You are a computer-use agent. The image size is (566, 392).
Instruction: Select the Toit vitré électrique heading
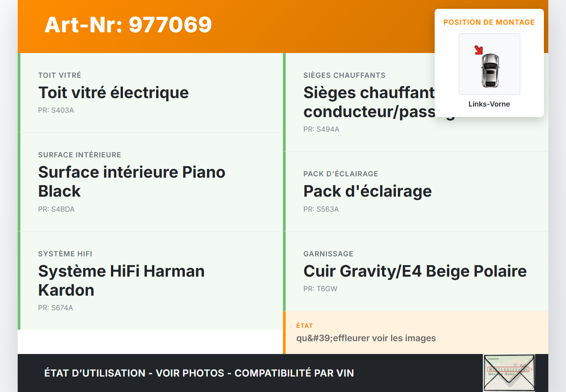(114, 93)
